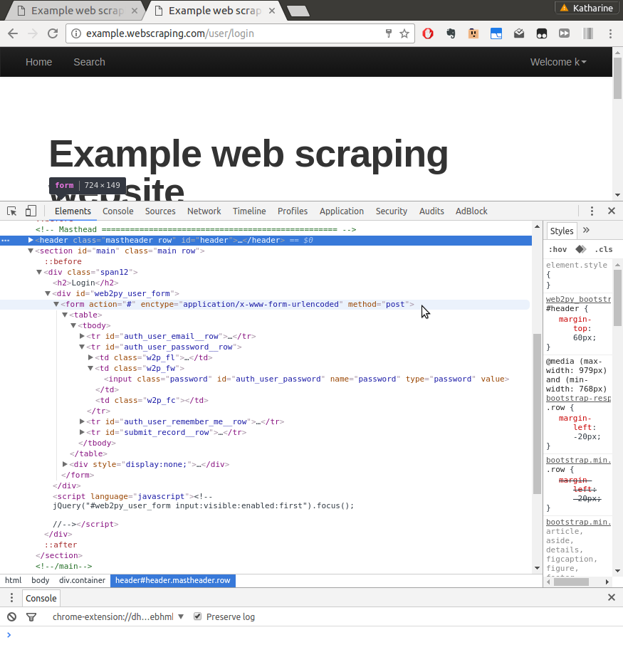Bookmark page using star icon

click(x=404, y=33)
